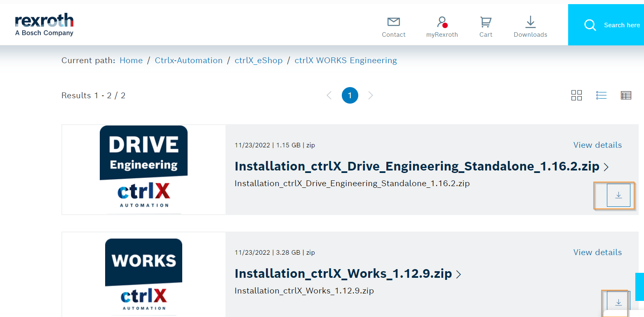The image size is (644, 317).
Task: Go to Home breadcrumb
Action: [131, 60]
